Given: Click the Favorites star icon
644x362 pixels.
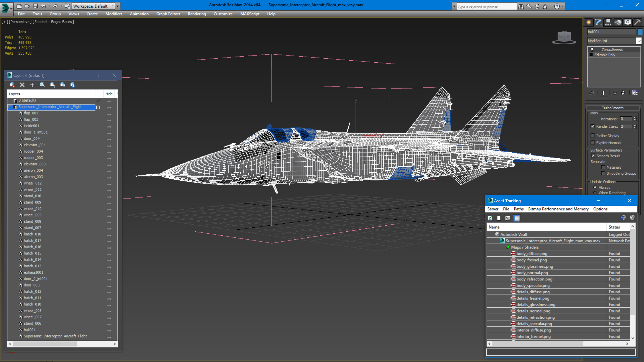Looking at the screenshot, I should (x=545, y=6).
